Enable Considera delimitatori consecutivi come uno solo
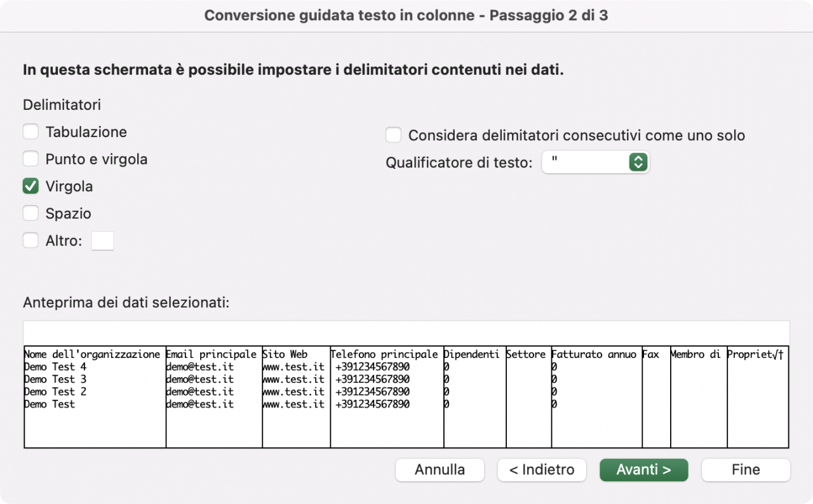Screen dimensions: 813x504 tap(394, 135)
